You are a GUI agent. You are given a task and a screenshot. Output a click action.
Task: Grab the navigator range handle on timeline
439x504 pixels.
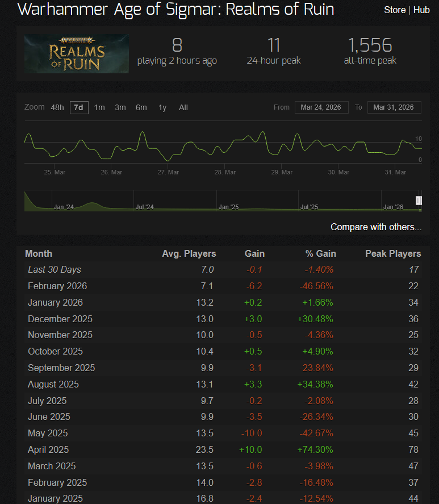coord(419,201)
